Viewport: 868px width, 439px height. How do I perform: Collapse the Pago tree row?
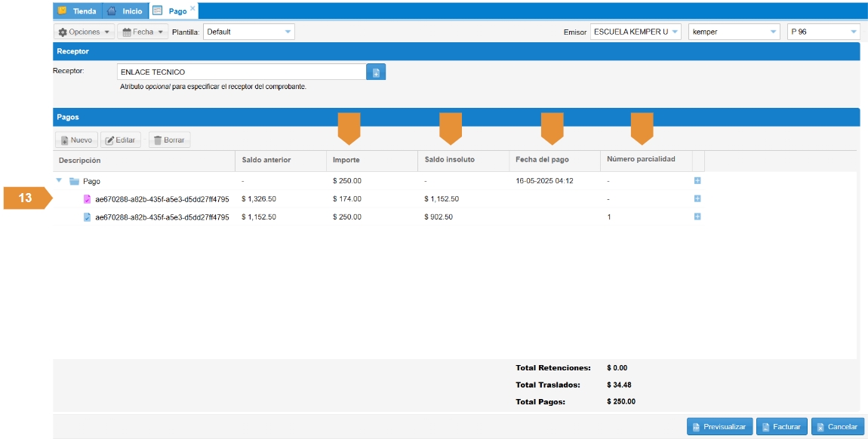coord(59,181)
